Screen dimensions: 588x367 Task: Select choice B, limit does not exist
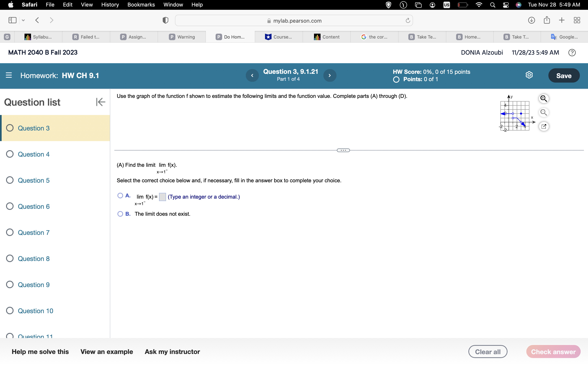pyautogui.click(x=120, y=214)
